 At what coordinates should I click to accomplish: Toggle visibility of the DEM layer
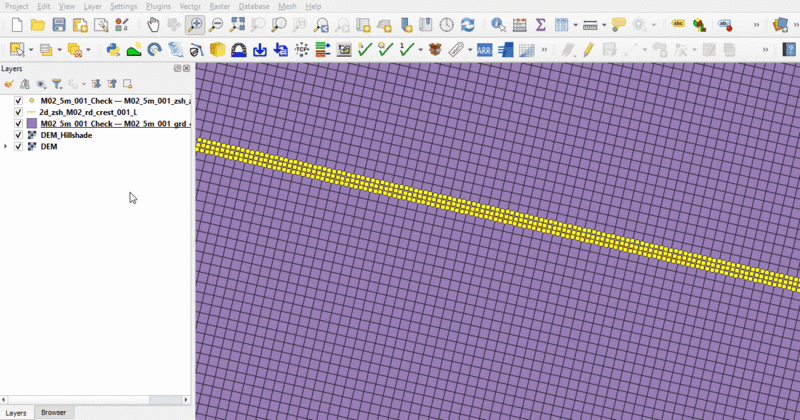coord(18,146)
